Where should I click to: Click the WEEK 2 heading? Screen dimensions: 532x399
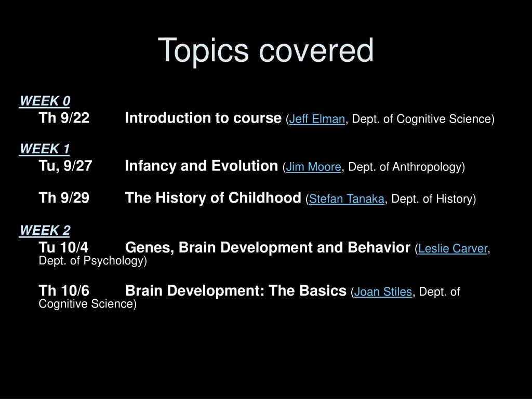[x=45, y=231]
